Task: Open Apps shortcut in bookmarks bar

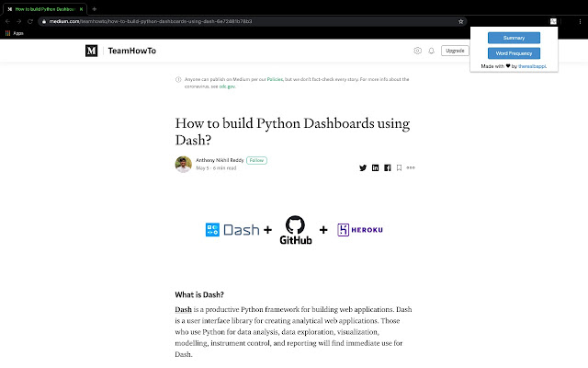Action: [x=15, y=33]
